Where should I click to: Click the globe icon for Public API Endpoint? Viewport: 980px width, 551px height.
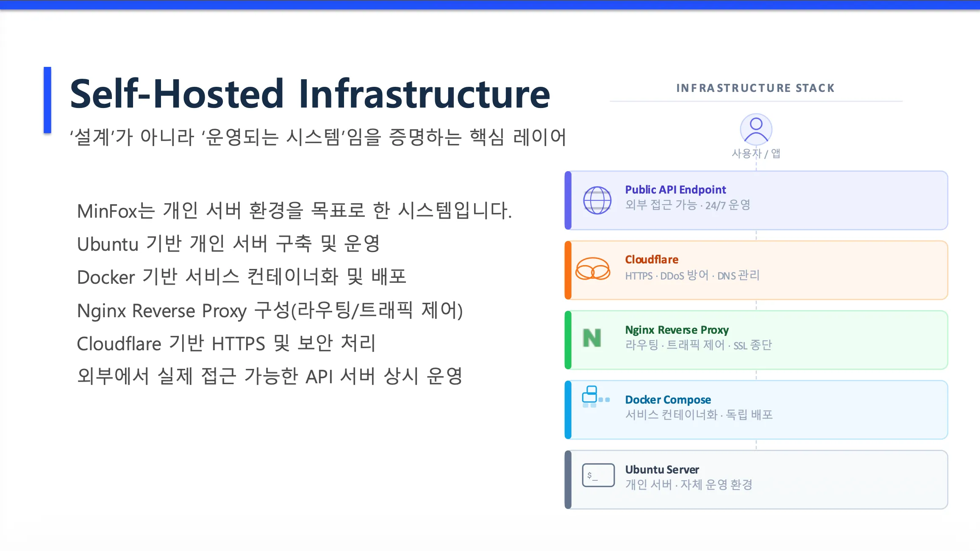(x=597, y=200)
